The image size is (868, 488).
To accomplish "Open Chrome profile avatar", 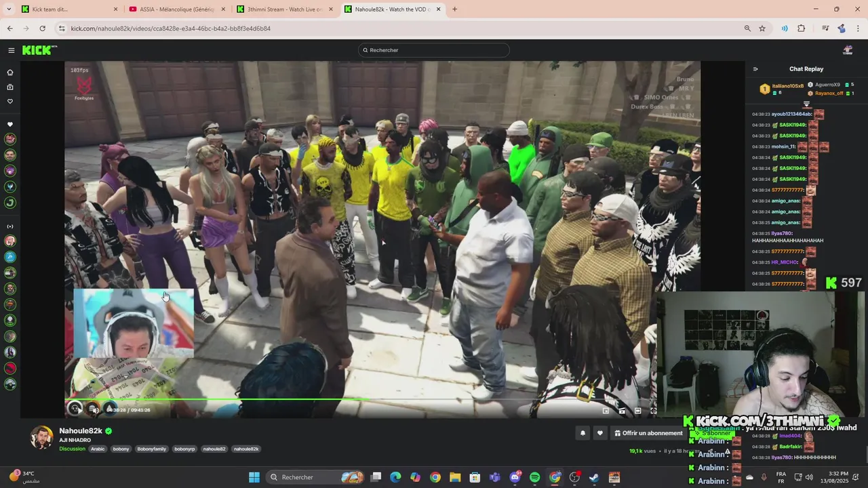I will pos(842,28).
